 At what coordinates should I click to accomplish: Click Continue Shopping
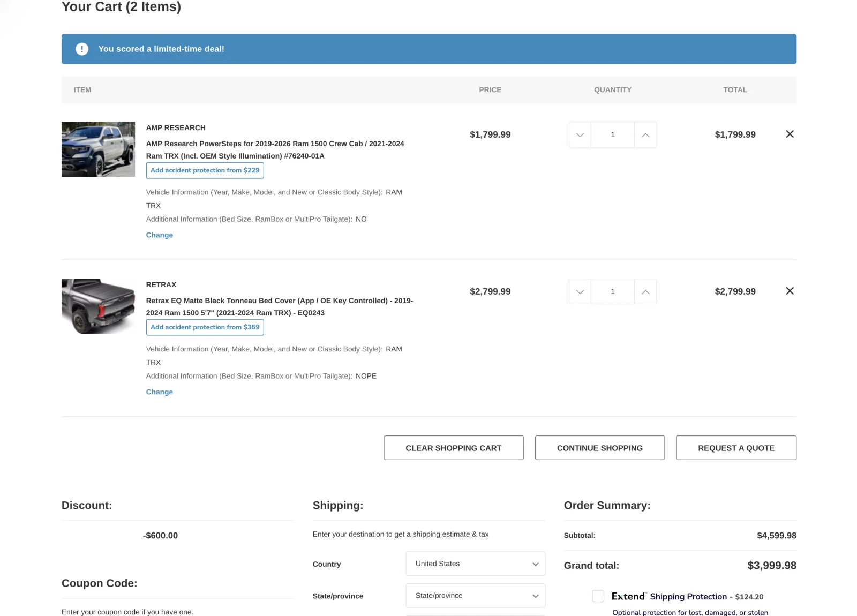pyautogui.click(x=599, y=447)
